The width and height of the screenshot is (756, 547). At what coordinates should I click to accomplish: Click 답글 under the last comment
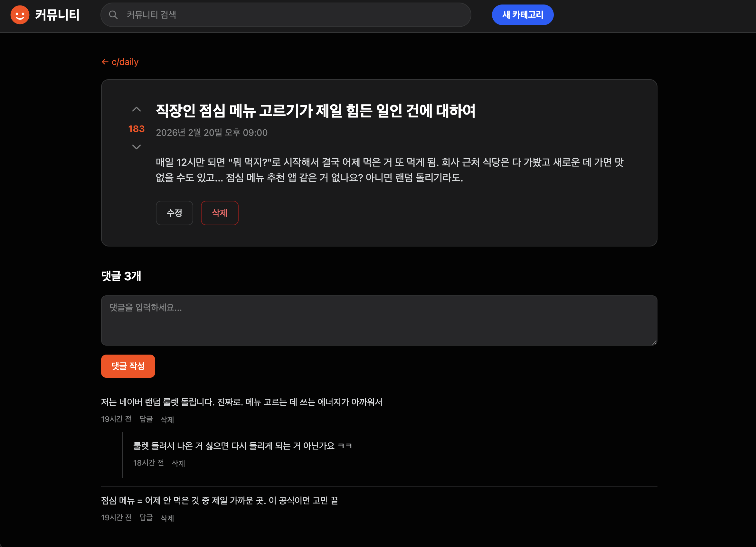click(146, 518)
